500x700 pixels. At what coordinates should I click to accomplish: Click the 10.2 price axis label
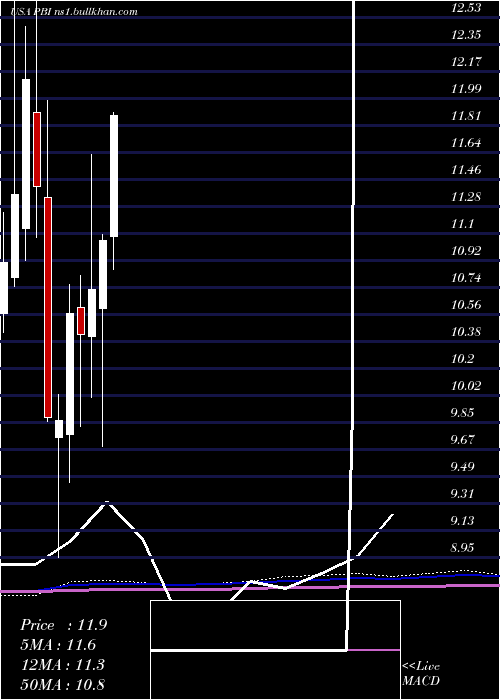462,359
